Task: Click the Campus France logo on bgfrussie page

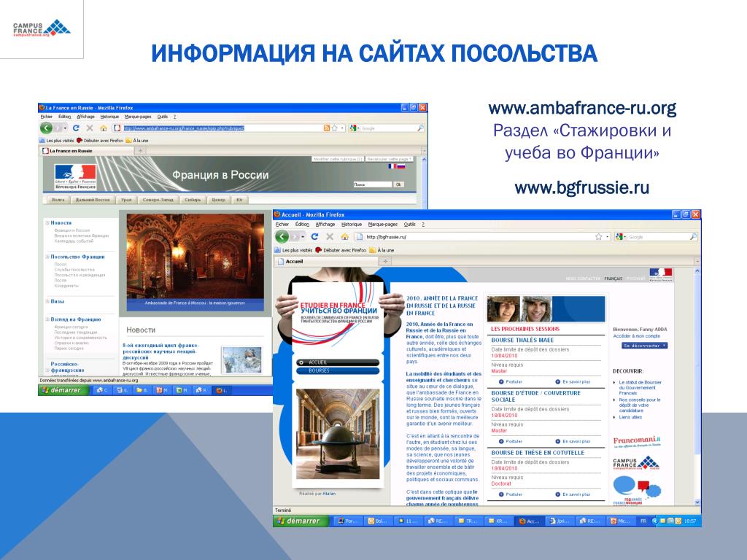Action: [636, 463]
